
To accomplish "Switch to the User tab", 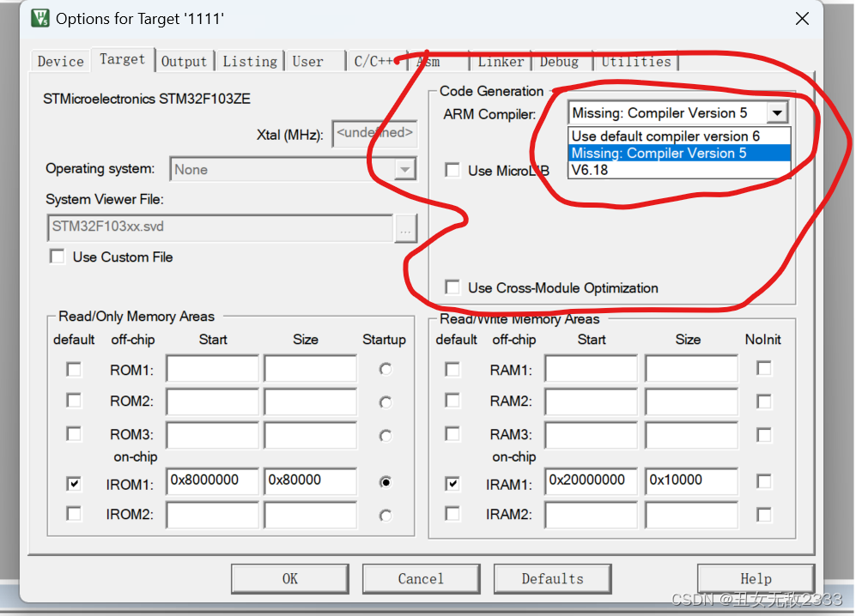I will click(x=315, y=61).
